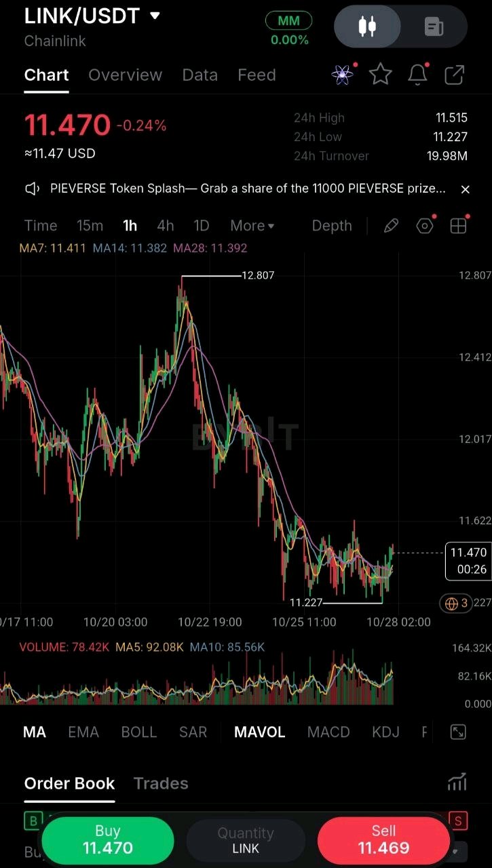
Task: Tap the MA5: 92.08K volume label
Action: point(149,647)
